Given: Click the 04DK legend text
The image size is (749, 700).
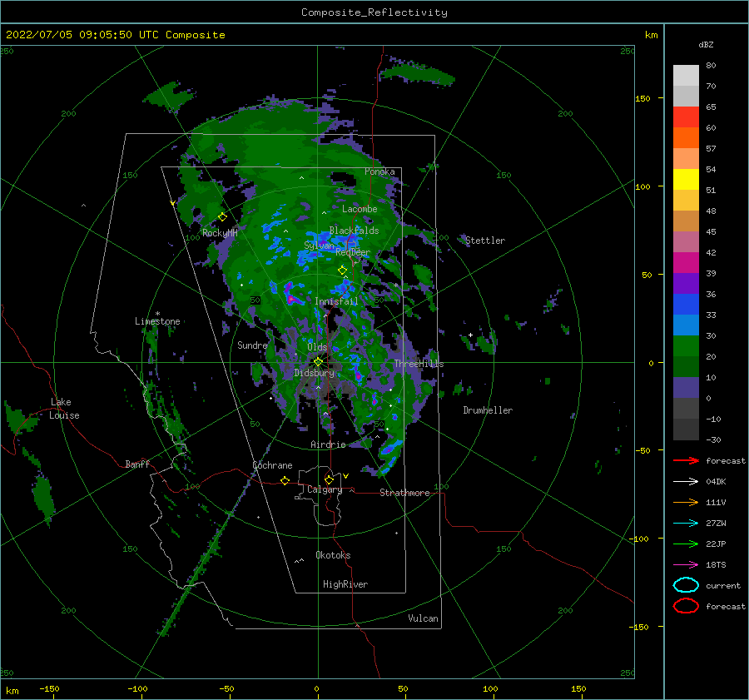Looking at the screenshot, I should [x=716, y=482].
